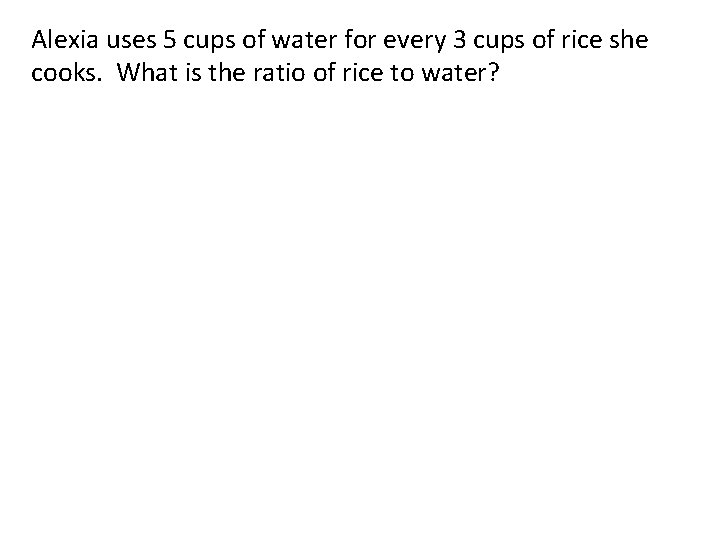720x540 pixels.
Task: Click the number 3 in the text
Action: pyautogui.click(x=460, y=39)
